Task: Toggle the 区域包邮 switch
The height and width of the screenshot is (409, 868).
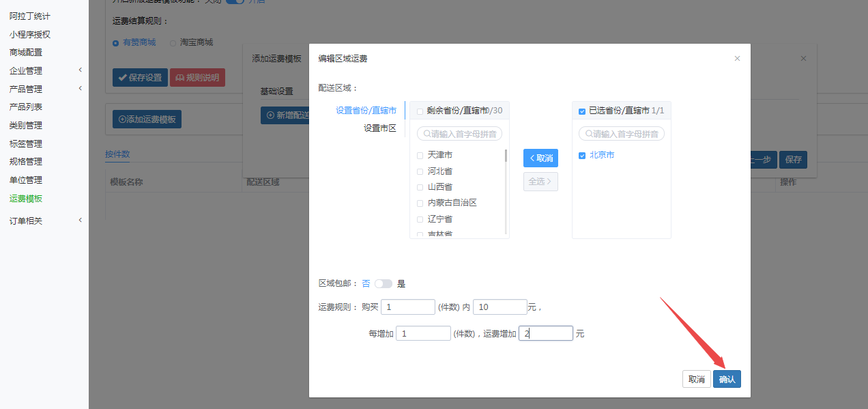Action: tap(384, 283)
